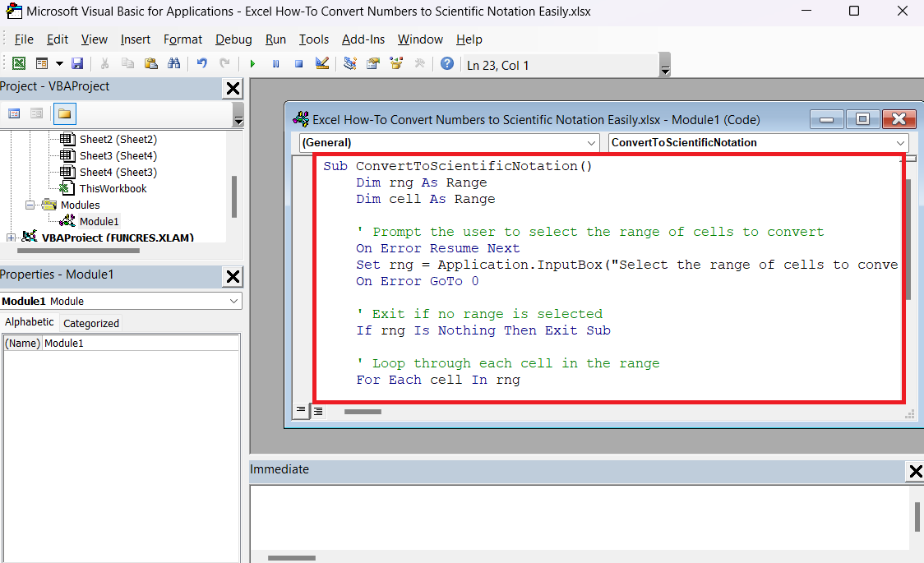Image resolution: width=924 pixels, height=563 pixels.
Task: Toggle Procedure View button in code window
Action: tap(301, 410)
